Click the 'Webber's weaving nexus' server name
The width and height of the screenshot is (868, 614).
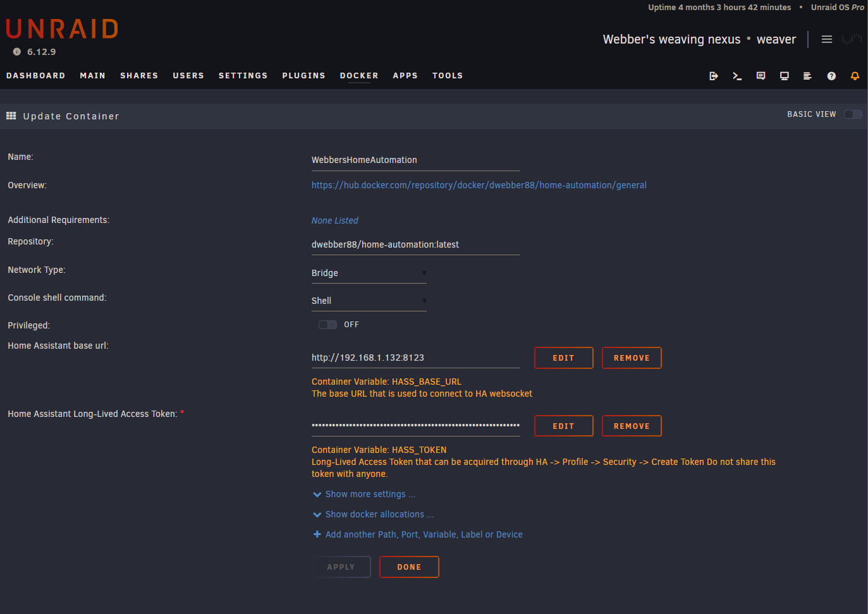pos(671,39)
